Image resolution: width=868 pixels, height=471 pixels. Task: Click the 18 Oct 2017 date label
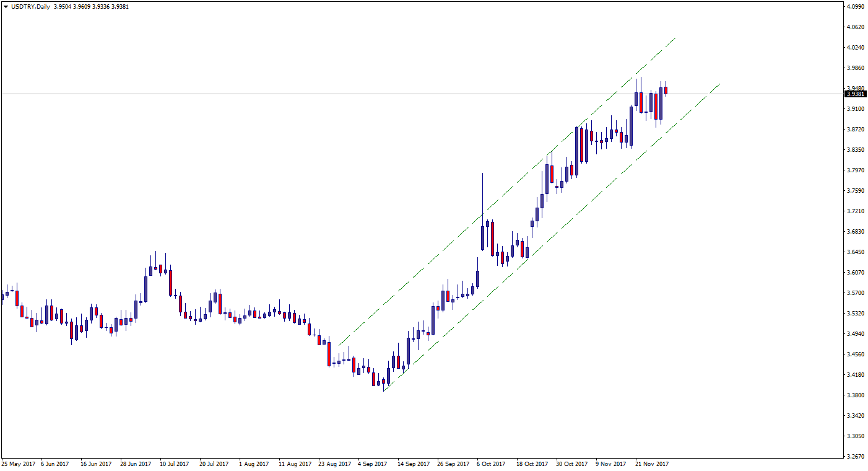click(x=532, y=464)
